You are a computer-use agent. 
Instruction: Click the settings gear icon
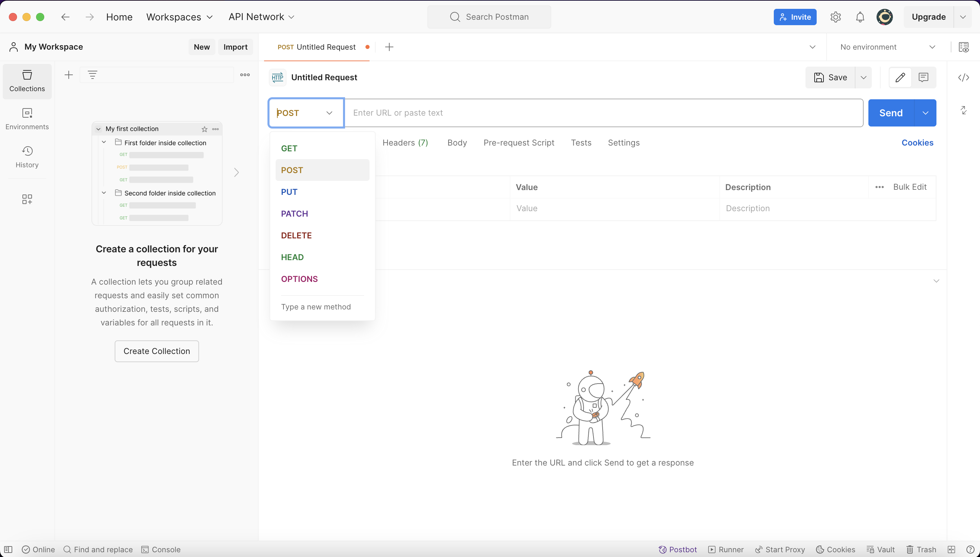[x=835, y=17]
